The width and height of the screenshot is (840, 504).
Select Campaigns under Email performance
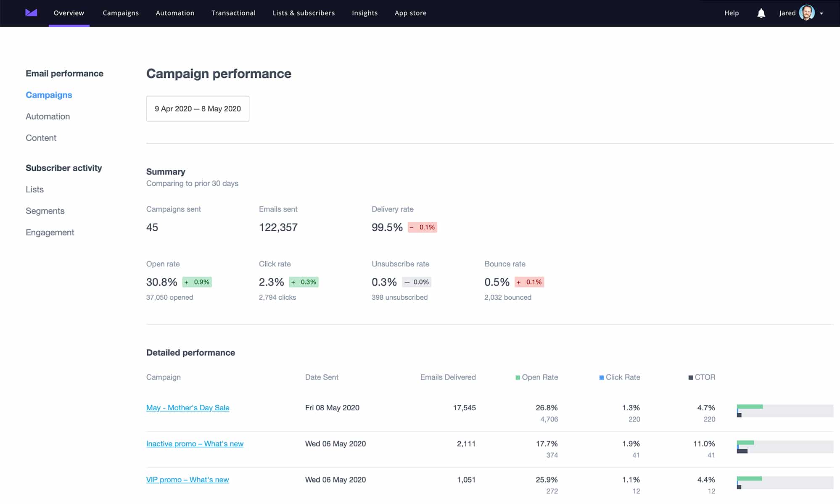point(49,95)
